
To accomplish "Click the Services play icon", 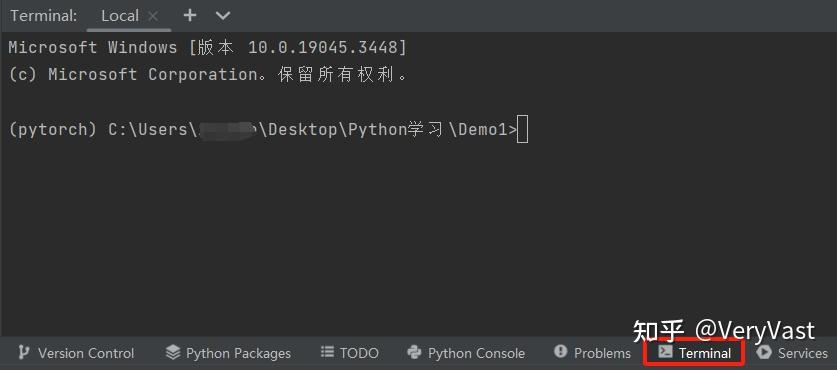I will (x=764, y=352).
